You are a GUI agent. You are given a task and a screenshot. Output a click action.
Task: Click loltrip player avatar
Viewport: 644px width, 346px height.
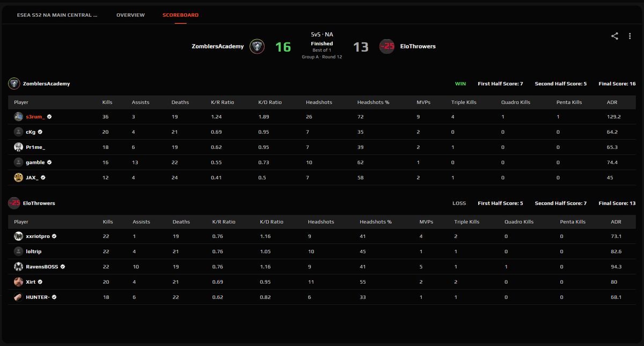pyautogui.click(x=19, y=251)
